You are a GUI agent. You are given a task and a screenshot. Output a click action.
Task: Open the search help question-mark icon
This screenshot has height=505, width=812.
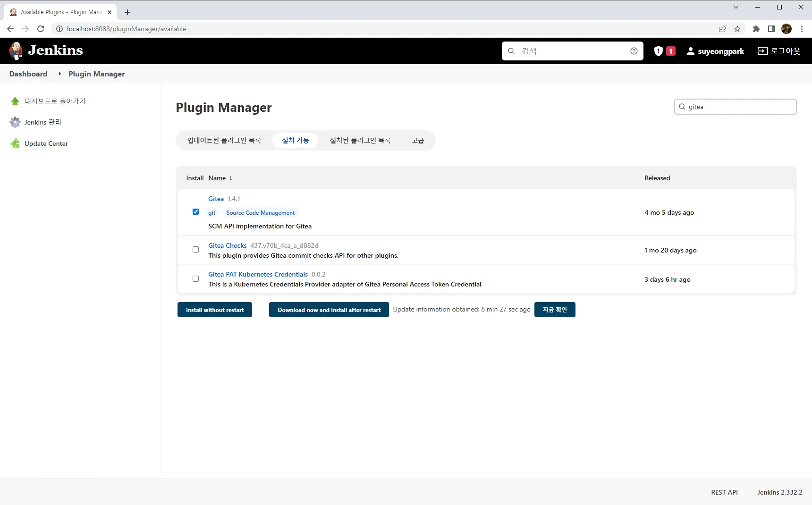pos(634,51)
